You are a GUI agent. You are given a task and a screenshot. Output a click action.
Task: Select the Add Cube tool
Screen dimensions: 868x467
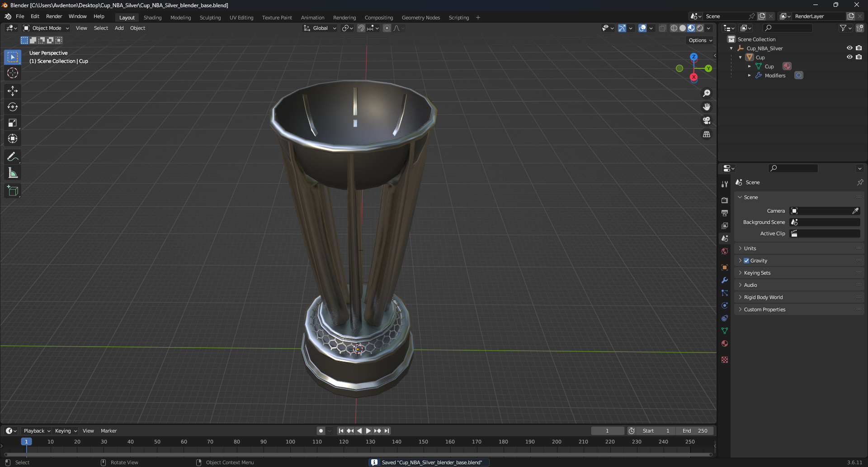(x=13, y=191)
